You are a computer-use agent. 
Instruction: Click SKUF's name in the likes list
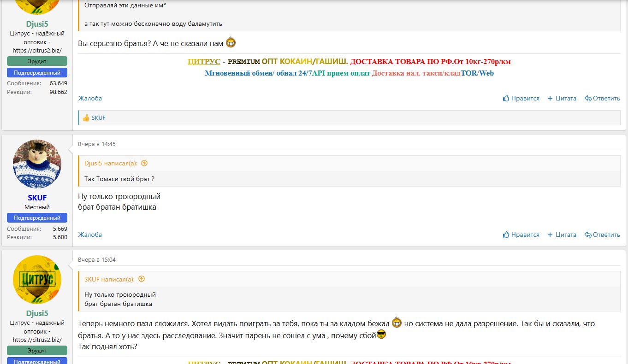click(99, 118)
